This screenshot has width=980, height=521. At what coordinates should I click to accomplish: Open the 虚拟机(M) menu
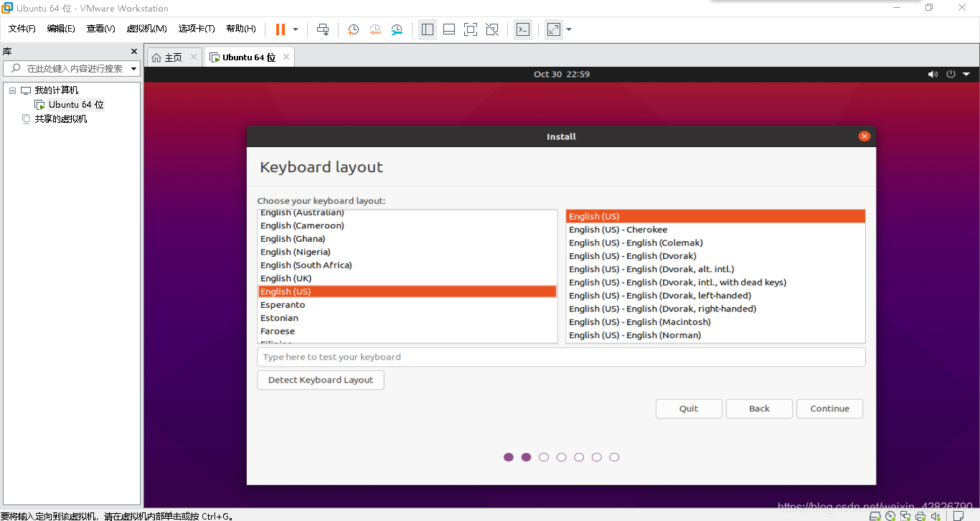(x=146, y=29)
